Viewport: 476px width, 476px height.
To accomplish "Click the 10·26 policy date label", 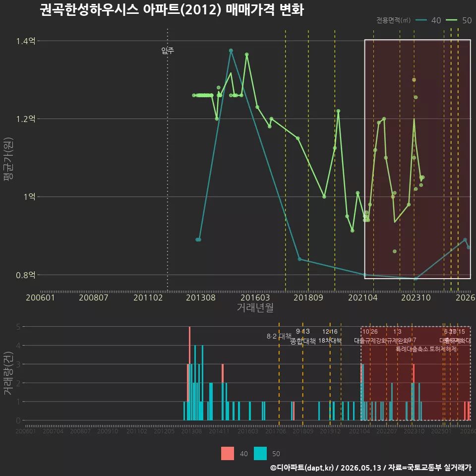I will (370, 332).
